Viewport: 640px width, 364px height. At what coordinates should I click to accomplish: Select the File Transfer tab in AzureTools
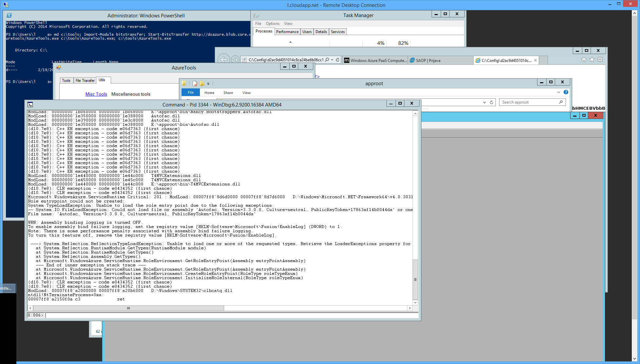85,81
